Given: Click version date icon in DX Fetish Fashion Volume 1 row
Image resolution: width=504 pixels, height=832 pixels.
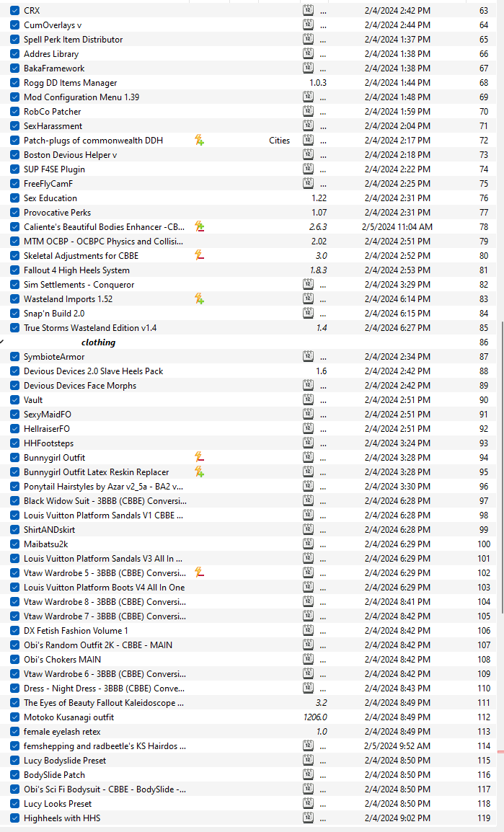Looking at the screenshot, I should coord(308,630).
